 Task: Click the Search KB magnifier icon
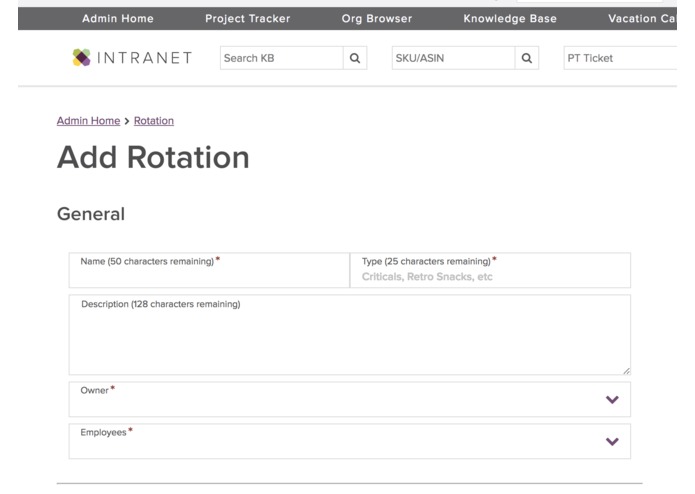click(355, 58)
